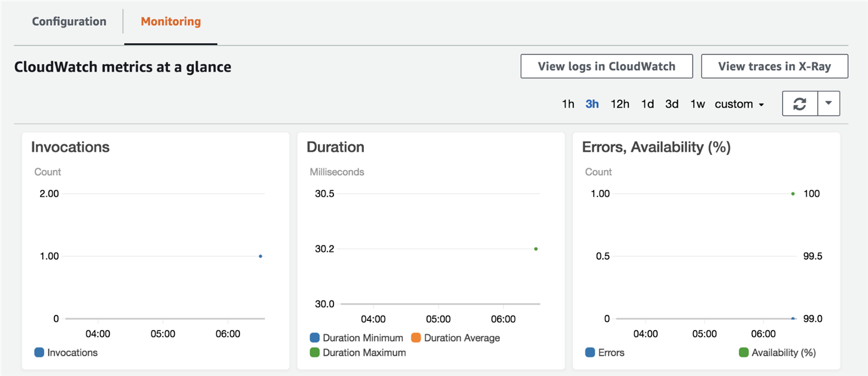This screenshot has height=376, width=868.
Task: Switch time range to 1d
Action: tap(648, 104)
